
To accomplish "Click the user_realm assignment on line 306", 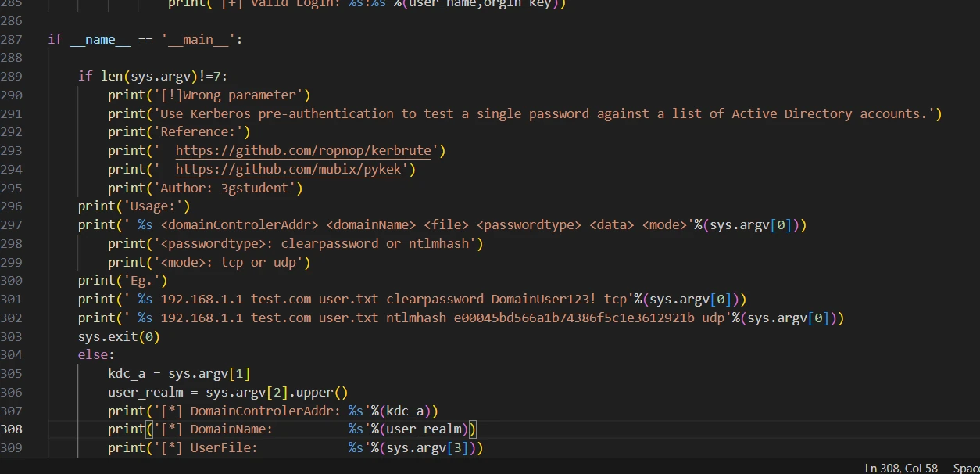I will [x=227, y=393].
